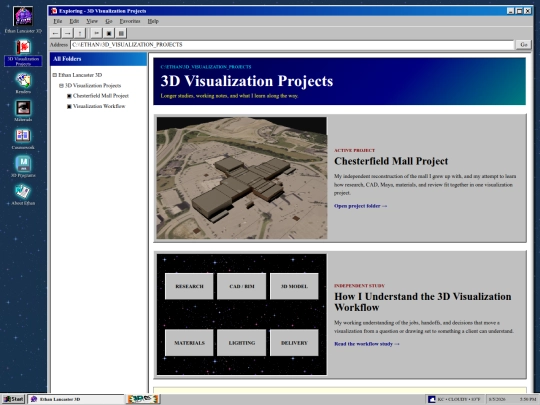Image resolution: width=540 pixels, height=405 pixels.
Task: Select Chesterfield Mall Project in the folder tree
Action: 101,96
